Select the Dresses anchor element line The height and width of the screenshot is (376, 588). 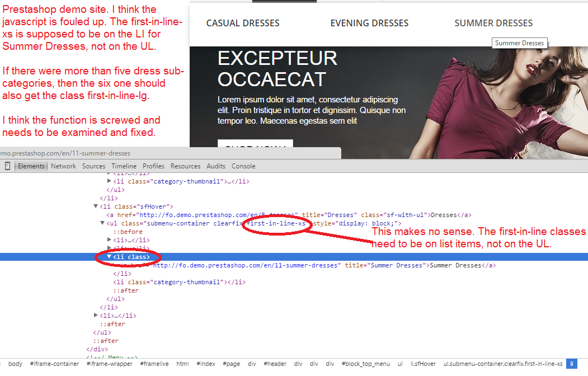click(289, 215)
